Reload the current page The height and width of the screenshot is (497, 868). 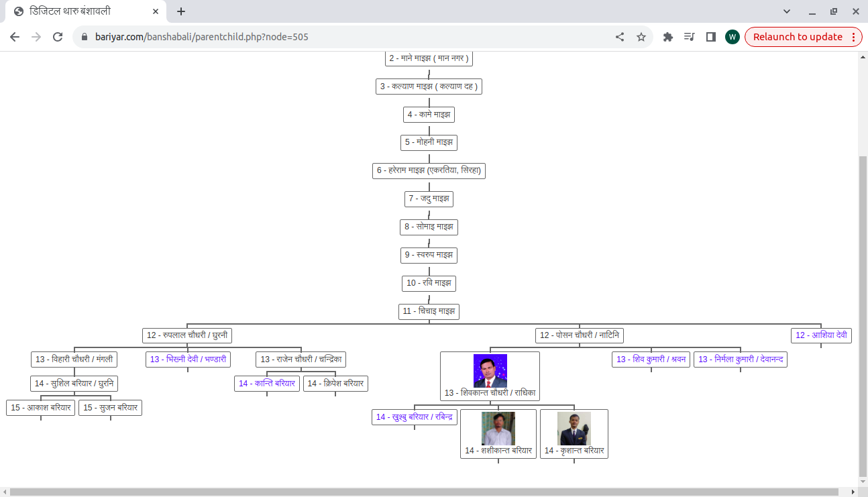58,37
